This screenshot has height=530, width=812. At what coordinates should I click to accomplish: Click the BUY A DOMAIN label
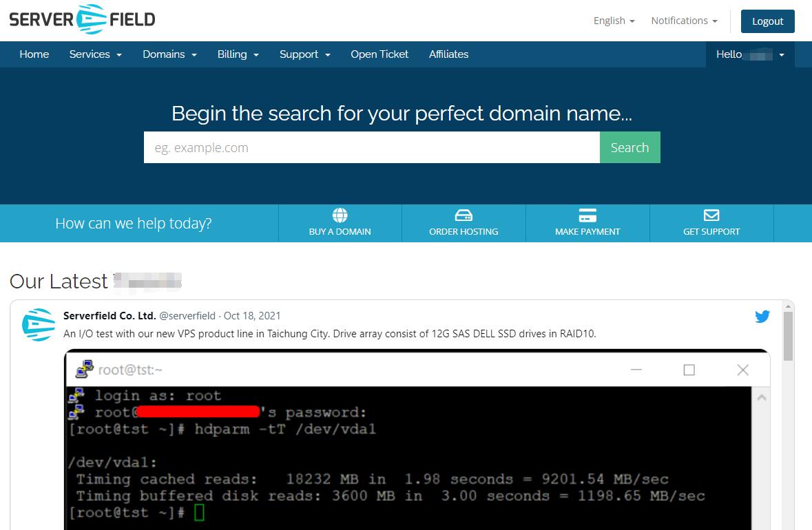click(340, 232)
